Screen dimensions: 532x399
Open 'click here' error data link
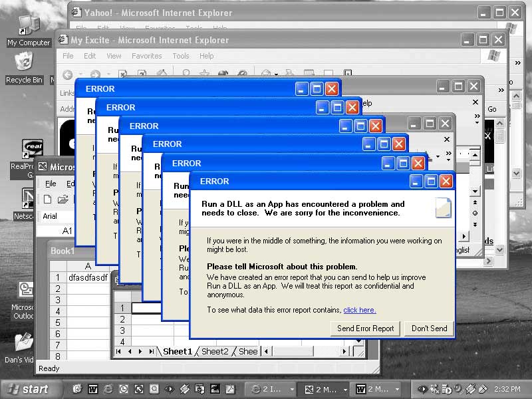tap(360, 310)
